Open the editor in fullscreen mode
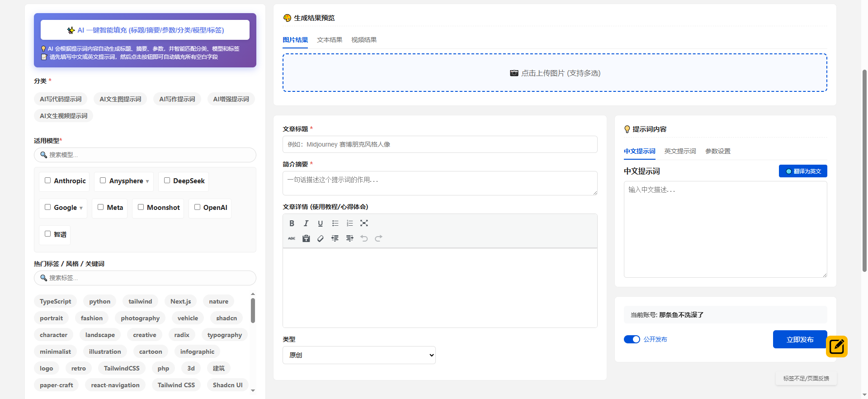868x399 pixels. (364, 223)
